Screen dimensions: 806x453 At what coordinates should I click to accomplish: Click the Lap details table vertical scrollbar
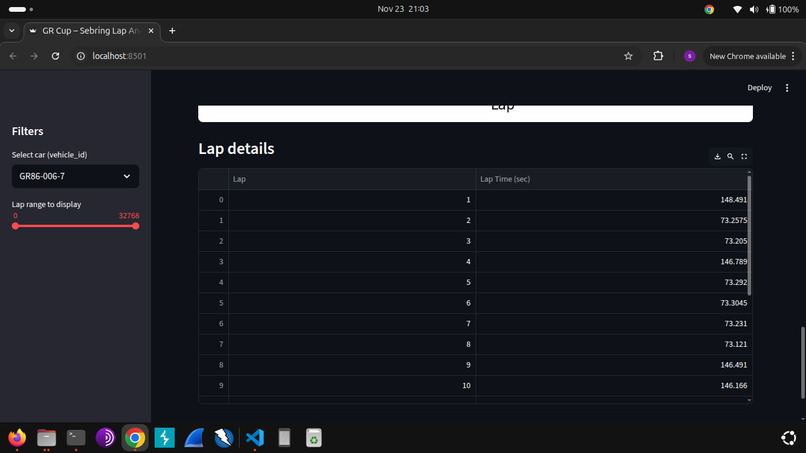(749, 235)
